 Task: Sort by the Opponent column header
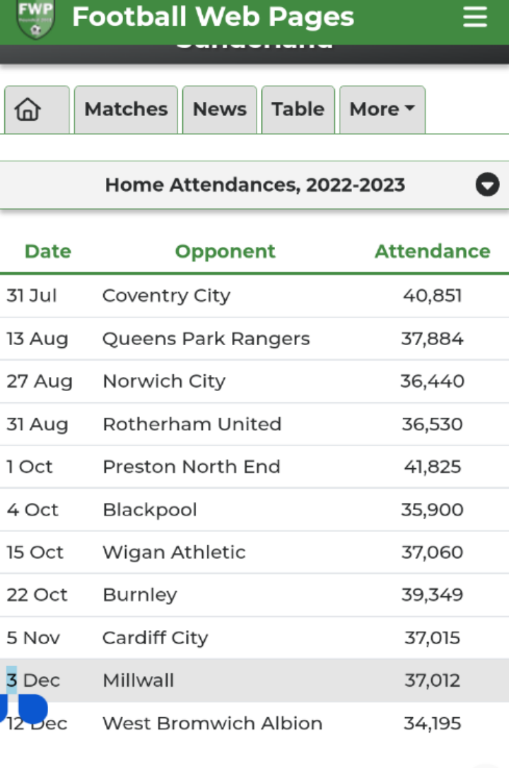pyautogui.click(x=225, y=251)
